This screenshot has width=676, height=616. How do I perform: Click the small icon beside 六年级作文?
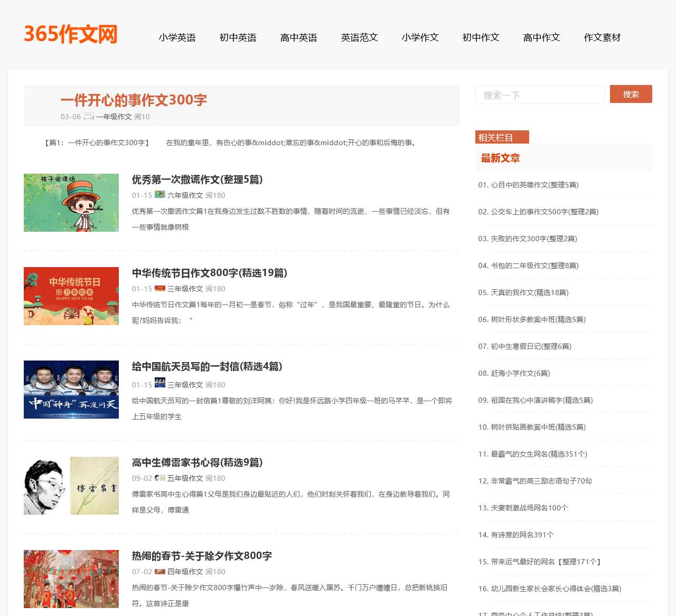tap(160, 194)
